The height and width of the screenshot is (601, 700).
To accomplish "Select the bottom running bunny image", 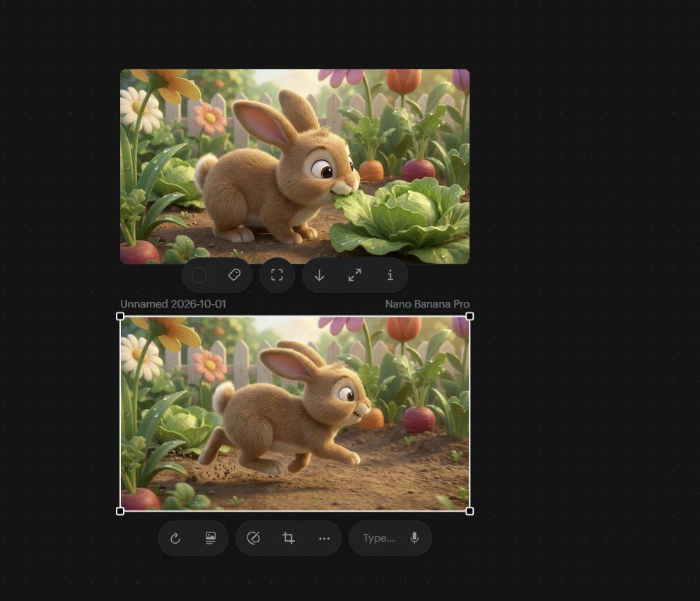I will pyautogui.click(x=295, y=414).
